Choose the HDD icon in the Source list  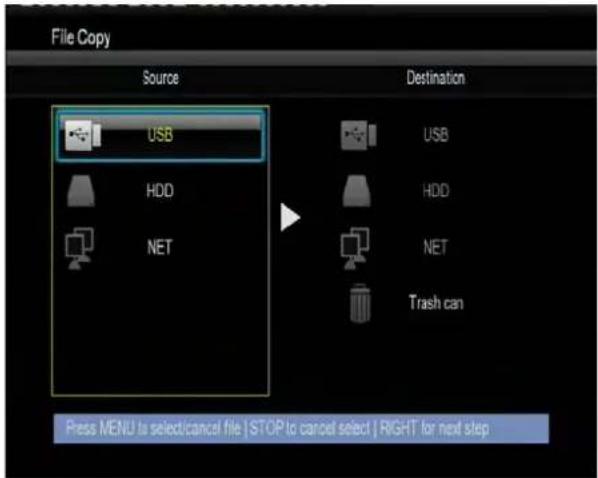pos(81,191)
